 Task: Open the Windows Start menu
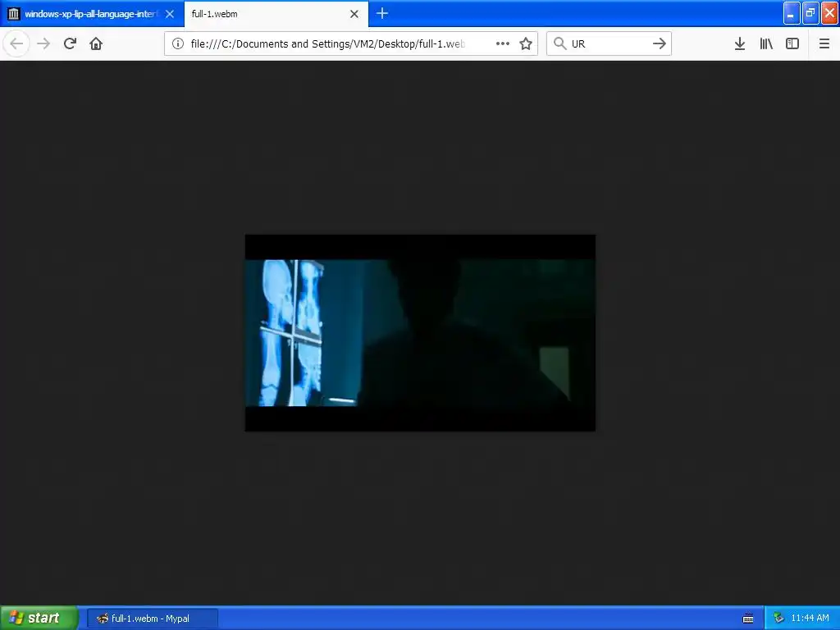tap(39, 618)
